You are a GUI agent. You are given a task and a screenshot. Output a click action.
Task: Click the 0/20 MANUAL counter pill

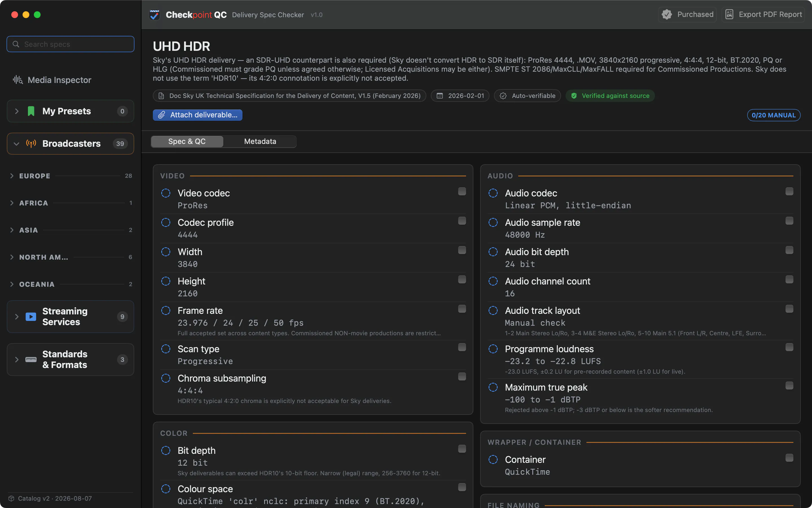click(773, 115)
